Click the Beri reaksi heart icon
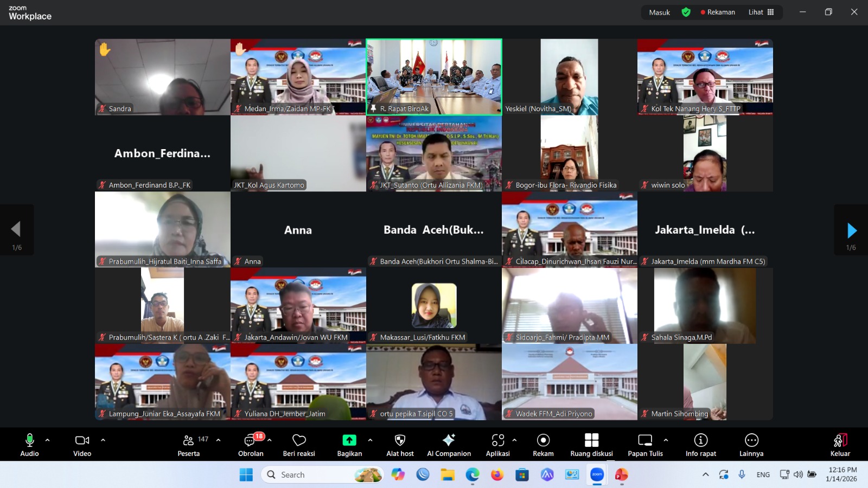 (x=299, y=440)
